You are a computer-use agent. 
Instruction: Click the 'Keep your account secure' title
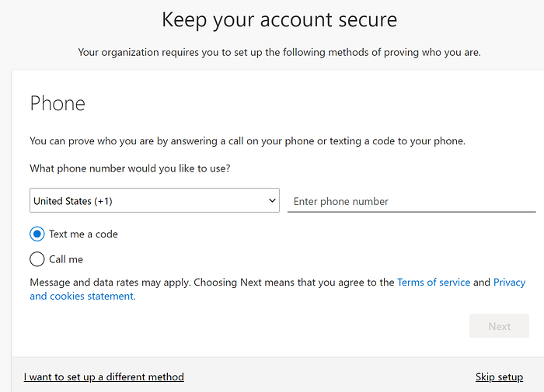279,19
